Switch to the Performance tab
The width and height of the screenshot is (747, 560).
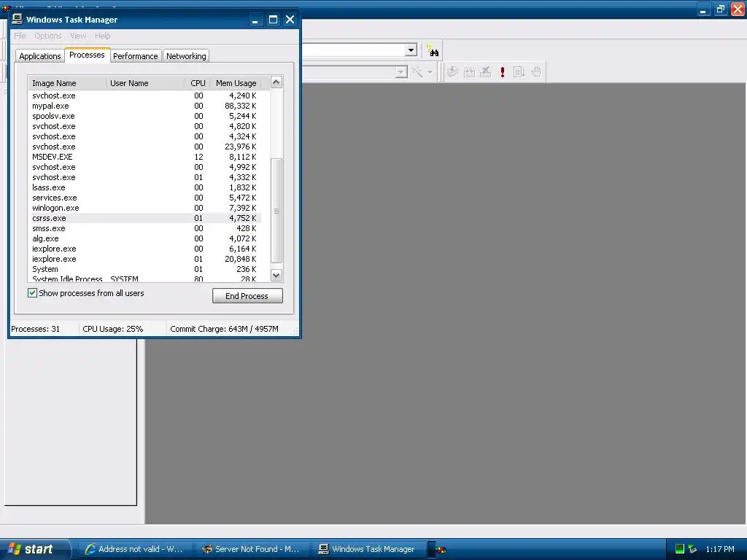[135, 55]
